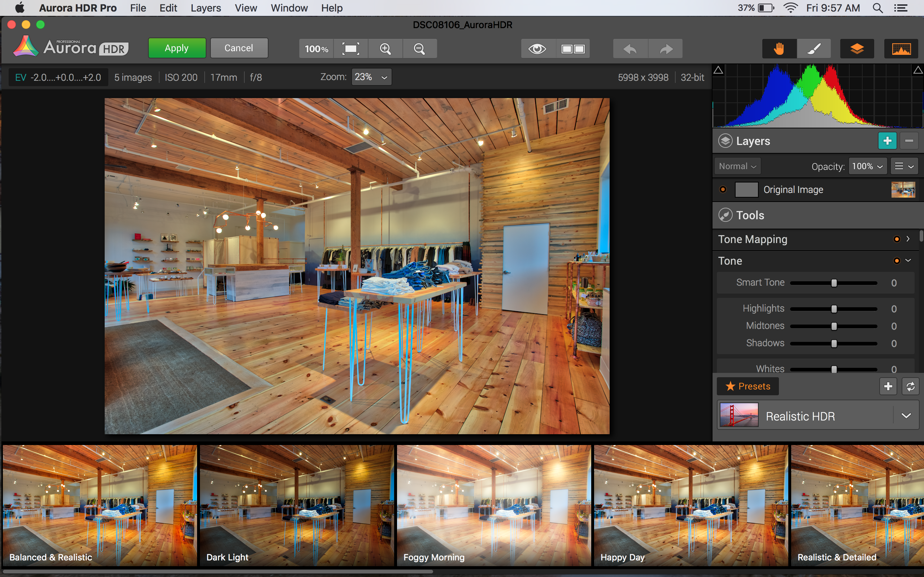
Task: Select the hand pan tool
Action: pyautogui.click(x=779, y=49)
